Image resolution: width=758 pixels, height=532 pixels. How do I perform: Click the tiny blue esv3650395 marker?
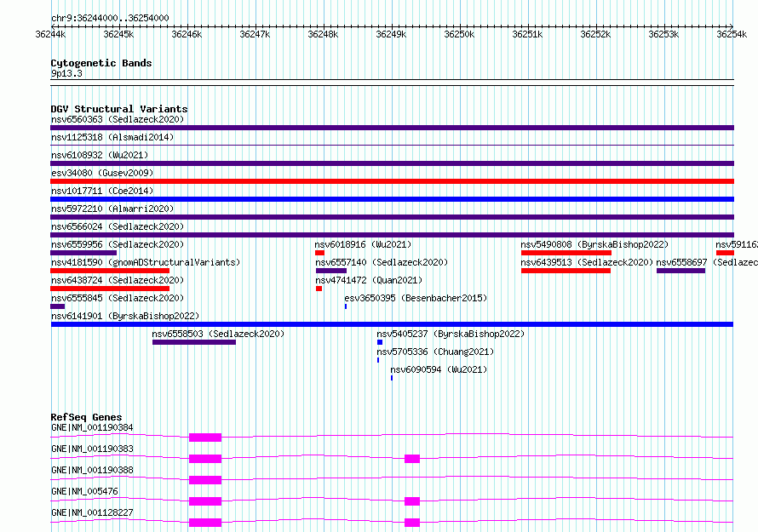[346, 306]
